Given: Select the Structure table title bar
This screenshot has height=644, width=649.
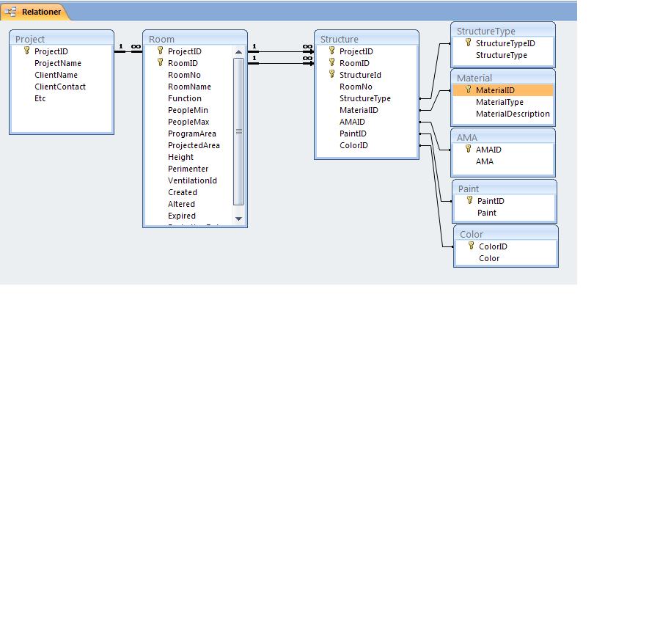Looking at the screenshot, I should [x=367, y=39].
